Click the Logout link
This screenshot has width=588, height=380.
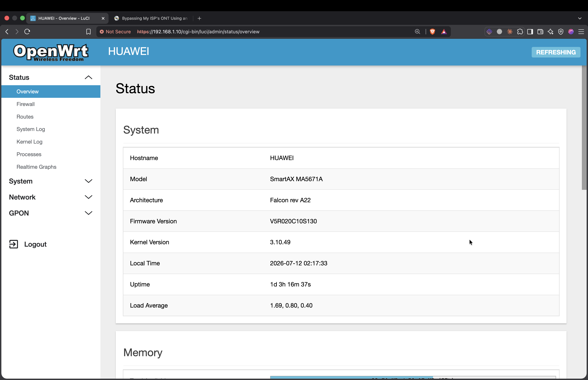tap(35, 244)
